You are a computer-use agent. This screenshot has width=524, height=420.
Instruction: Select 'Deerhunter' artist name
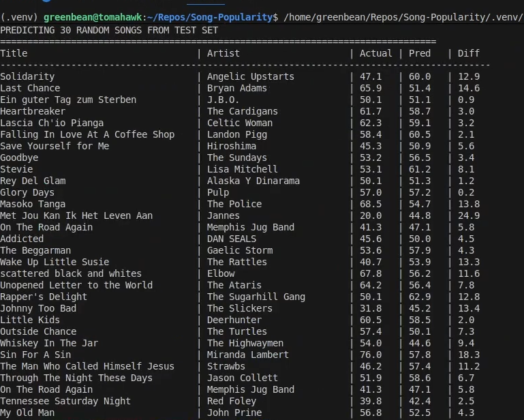tap(234, 320)
